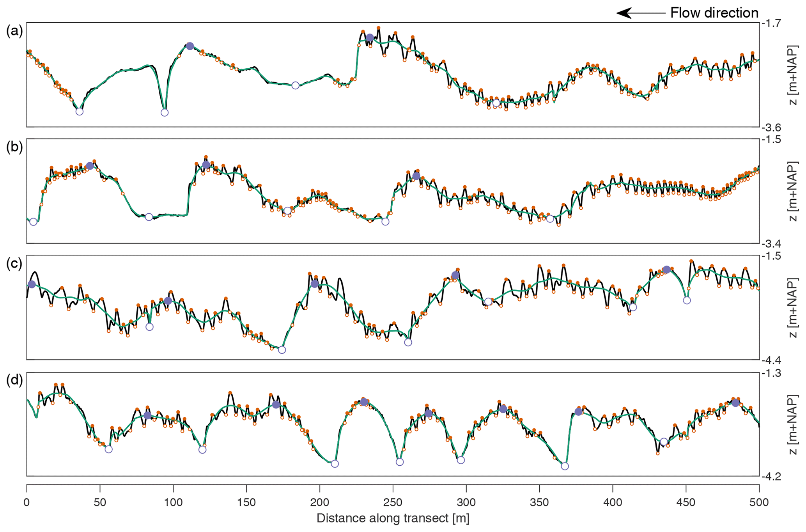Viewport: 806px width, 532px height.
Task: Select the panel (c) label
Action: (14, 264)
